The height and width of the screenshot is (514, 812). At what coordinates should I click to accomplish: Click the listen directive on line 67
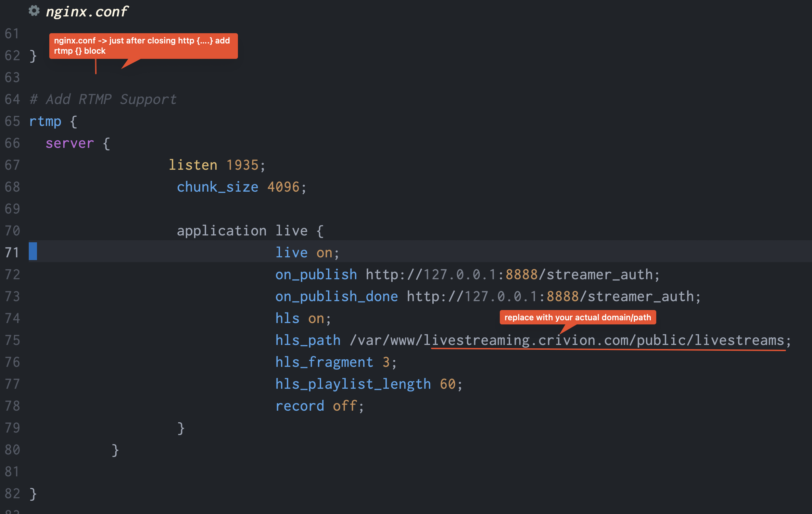[193, 165]
